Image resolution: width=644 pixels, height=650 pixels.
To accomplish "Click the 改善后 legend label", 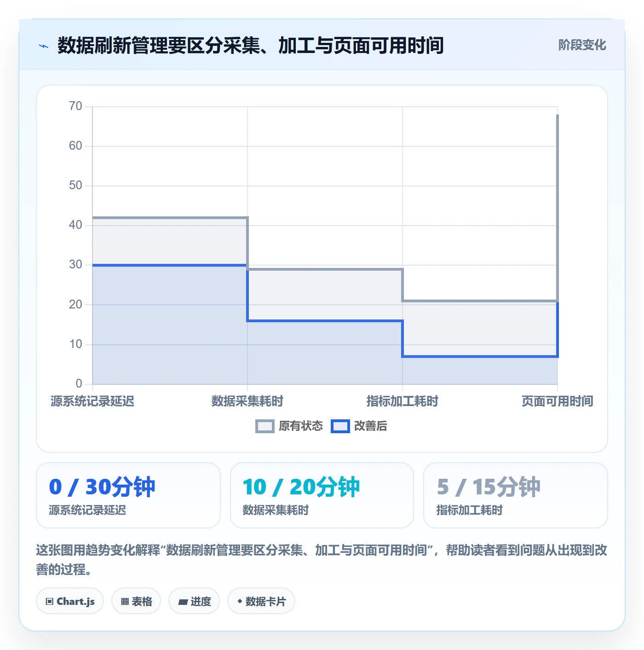I will (x=371, y=426).
